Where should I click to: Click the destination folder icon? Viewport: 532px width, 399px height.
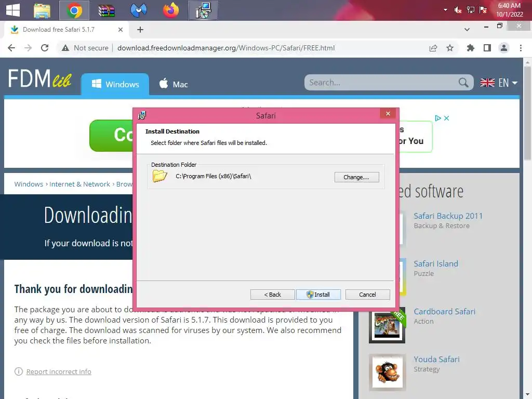click(160, 176)
